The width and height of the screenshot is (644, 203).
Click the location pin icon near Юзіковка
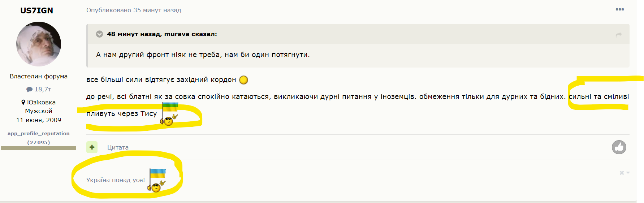point(23,102)
